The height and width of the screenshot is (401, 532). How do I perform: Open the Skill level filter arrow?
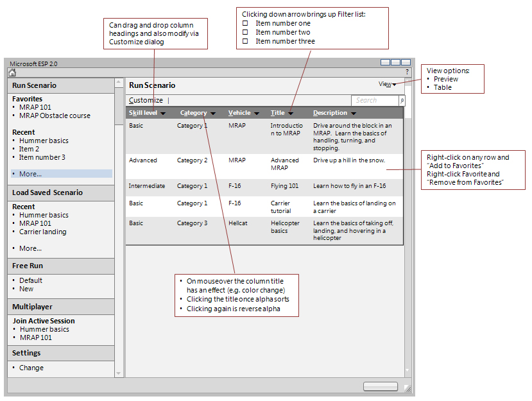point(163,114)
